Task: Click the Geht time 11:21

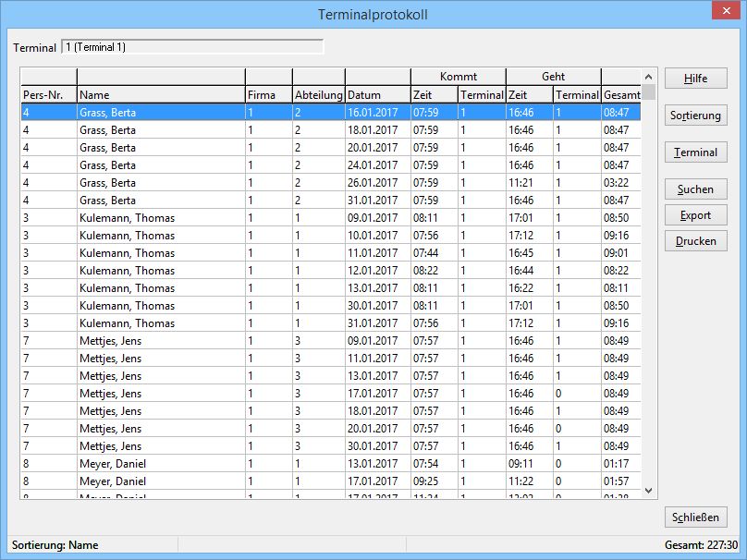Action: (x=530, y=183)
